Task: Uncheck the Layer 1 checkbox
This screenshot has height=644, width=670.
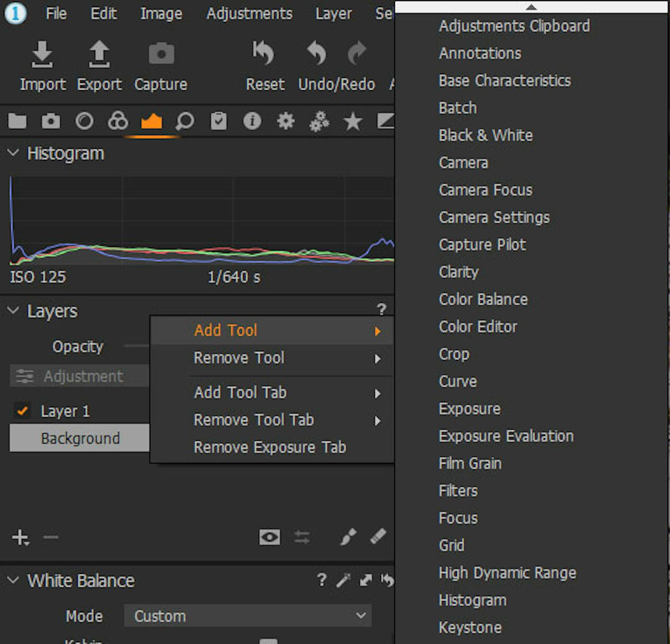Action: pos(22,410)
